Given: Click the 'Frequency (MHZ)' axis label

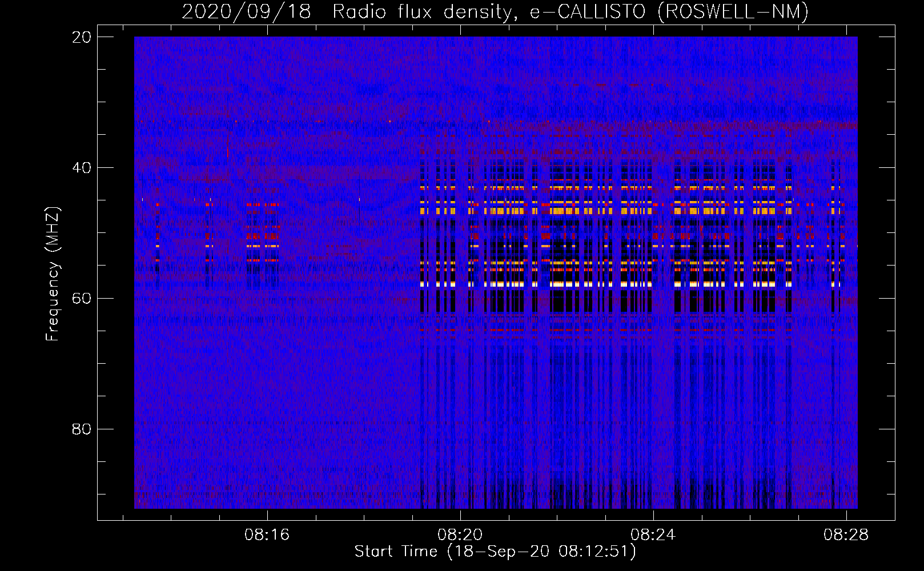Looking at the screenshot, I should point(53,274).
